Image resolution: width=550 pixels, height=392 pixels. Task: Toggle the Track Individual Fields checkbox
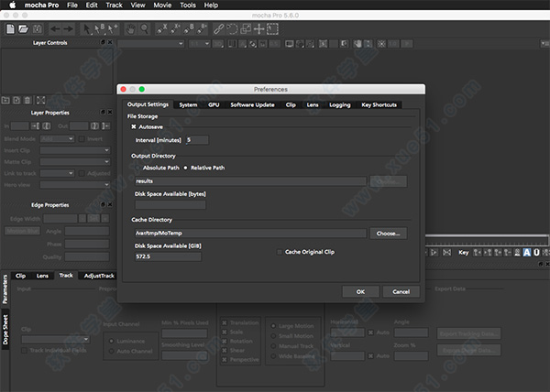24,350
